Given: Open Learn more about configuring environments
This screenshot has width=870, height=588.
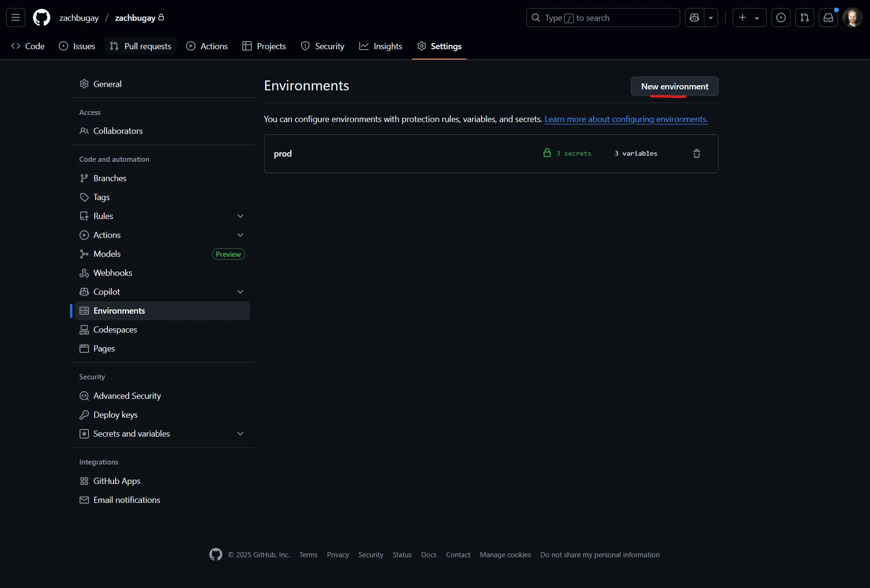Looking at the screenshot, I should pyautogui.click(x=626, y=119).
